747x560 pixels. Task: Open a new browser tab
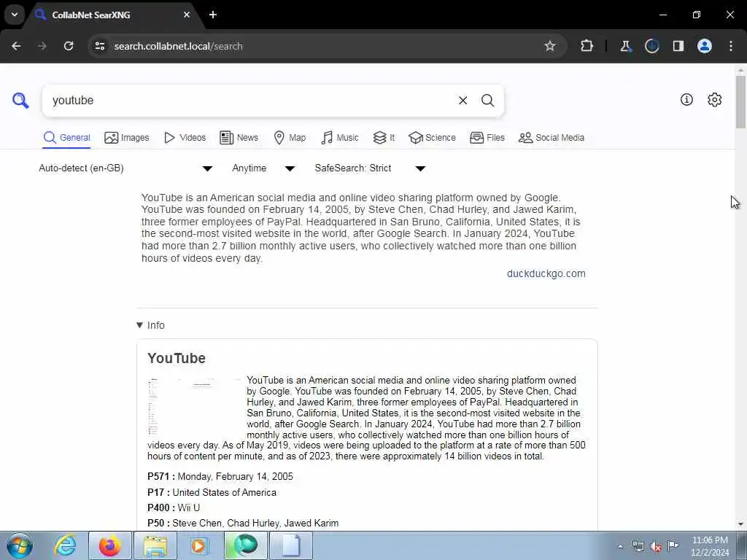click(213, 15)
